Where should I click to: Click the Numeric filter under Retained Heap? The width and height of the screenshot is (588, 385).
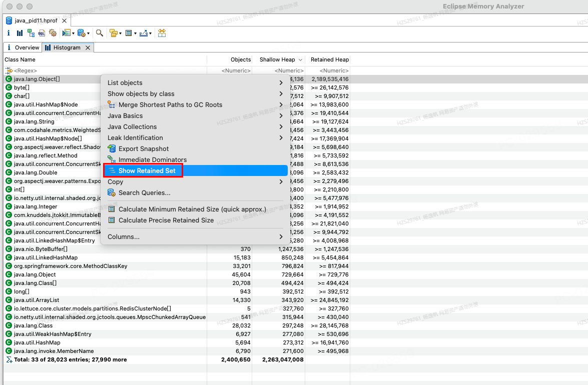click(x=327, y=70)
